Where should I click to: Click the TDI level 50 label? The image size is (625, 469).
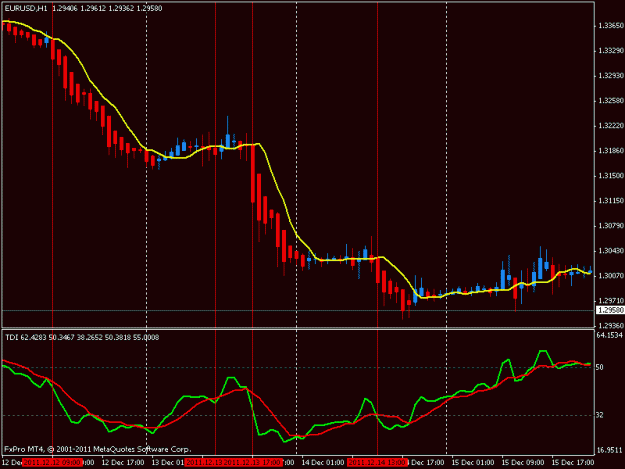pyautogui.click(x=599, y=367)
